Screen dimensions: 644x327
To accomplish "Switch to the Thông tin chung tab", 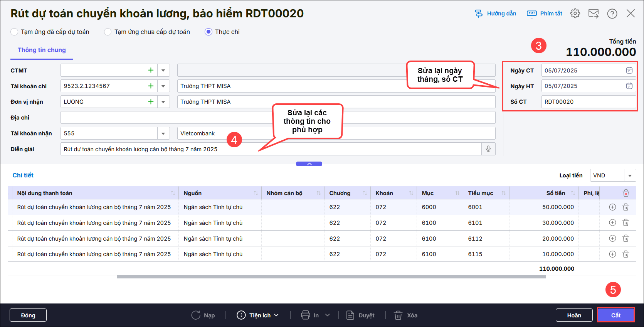I will [42, 50].
